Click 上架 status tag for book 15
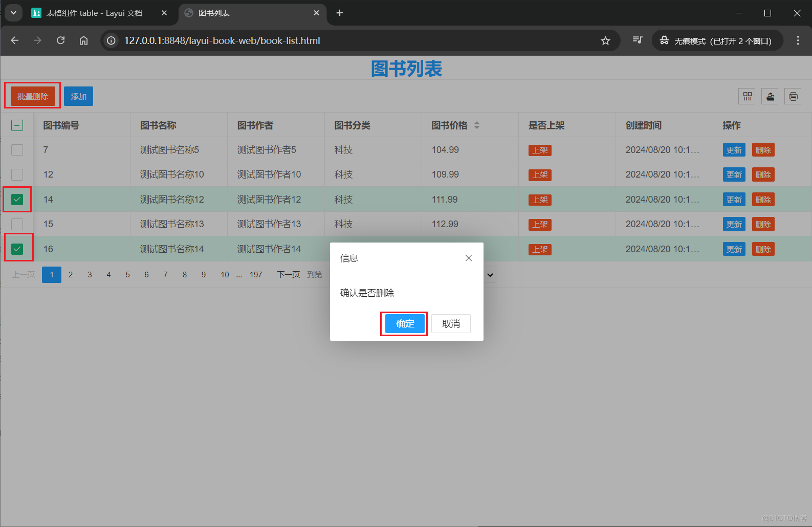The image size is (812, 527). 540,224
